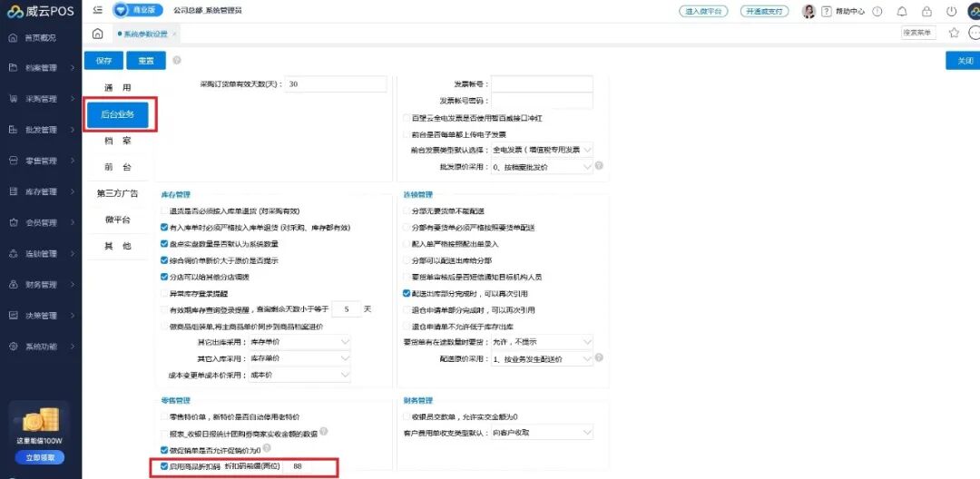This screenshot has width=980, height=479.
Task: Click the 保存 button
Action: 103,61
